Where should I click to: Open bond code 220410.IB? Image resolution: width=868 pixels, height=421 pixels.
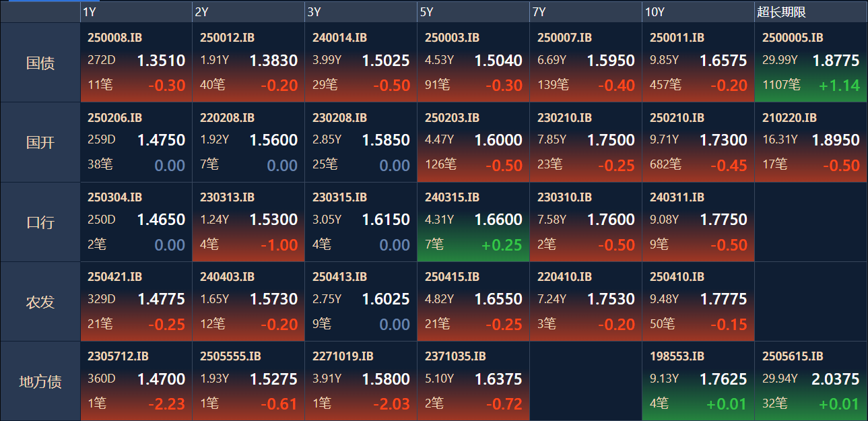click(x=564, y=277)
